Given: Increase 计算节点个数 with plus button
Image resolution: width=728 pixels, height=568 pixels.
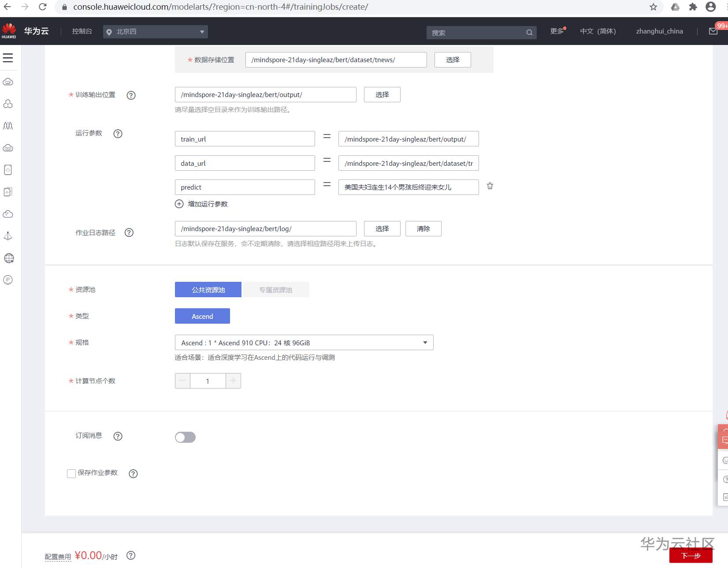Looking at the screenshot, I should [x=233, y=381].
